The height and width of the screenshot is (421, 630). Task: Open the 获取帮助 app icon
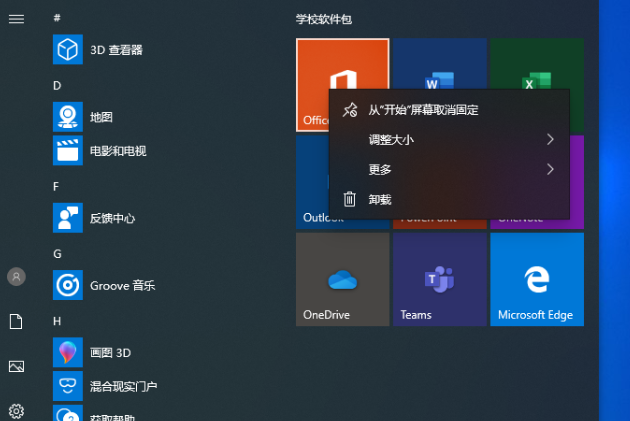pos(68,413)
